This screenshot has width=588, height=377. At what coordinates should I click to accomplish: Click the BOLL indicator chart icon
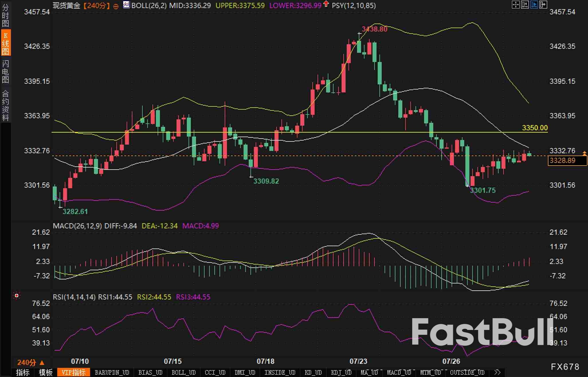pyautogui.click(x=126, y=5)
